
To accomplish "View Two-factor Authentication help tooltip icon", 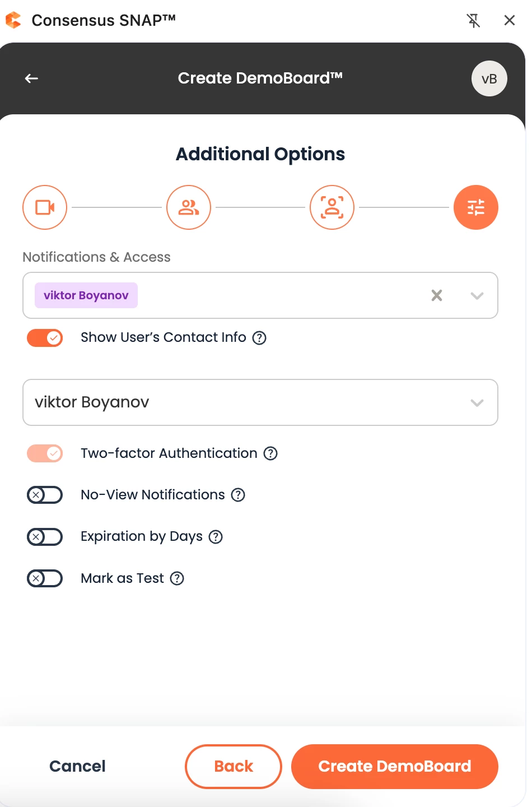I will tap(270, 453).
